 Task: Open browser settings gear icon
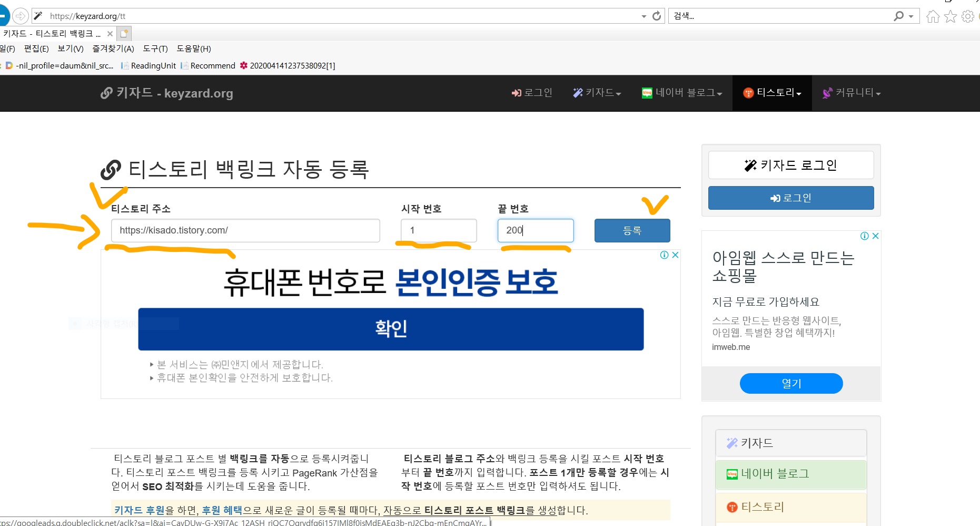click(968, 16)
